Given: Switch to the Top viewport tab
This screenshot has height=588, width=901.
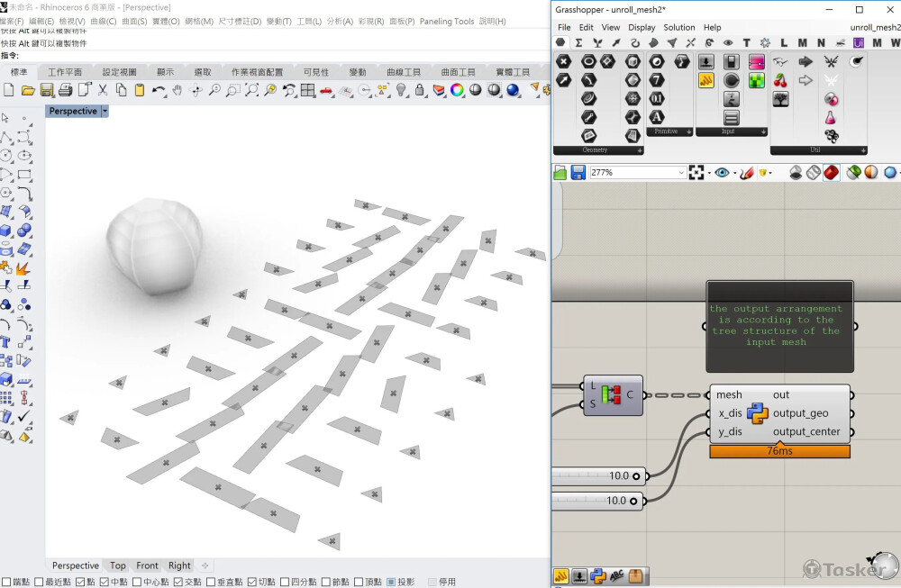Looking at the screenshot, I should point(118,565).
